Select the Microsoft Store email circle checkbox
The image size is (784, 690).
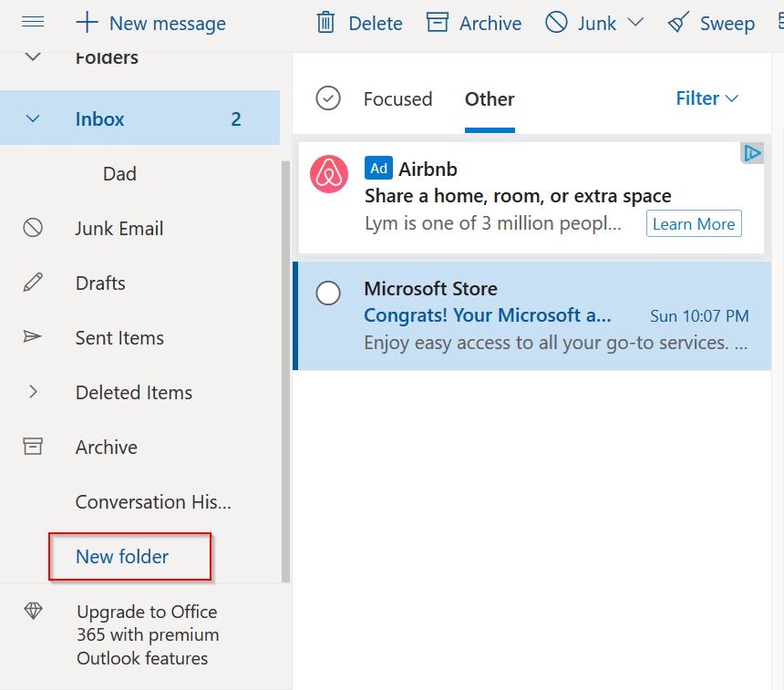pyautogui.click(x=328, y=294)
